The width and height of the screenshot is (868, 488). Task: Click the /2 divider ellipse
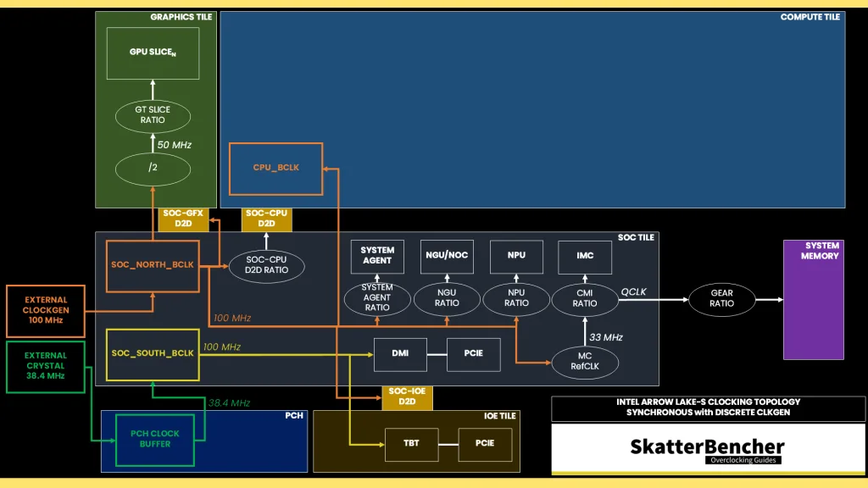coord(153,169)
